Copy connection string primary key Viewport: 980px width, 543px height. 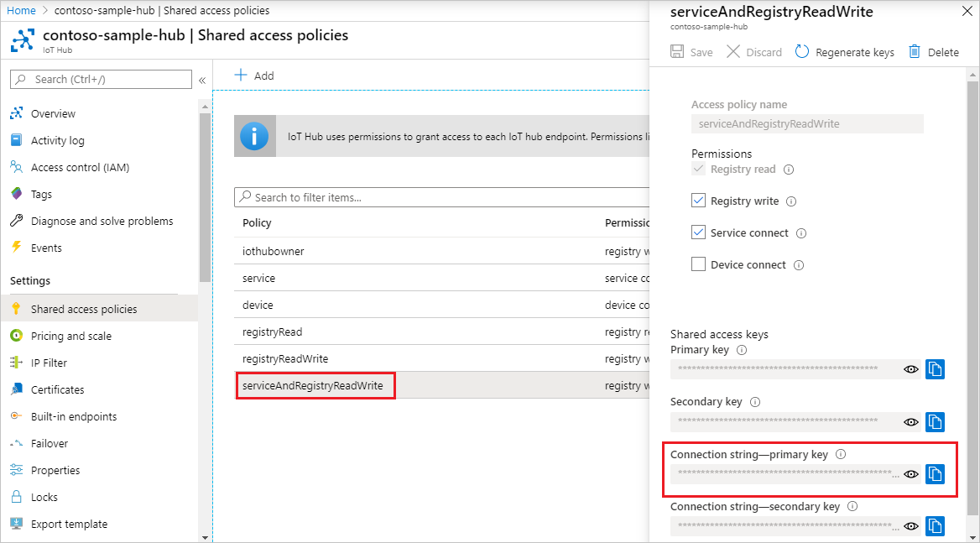935,474
